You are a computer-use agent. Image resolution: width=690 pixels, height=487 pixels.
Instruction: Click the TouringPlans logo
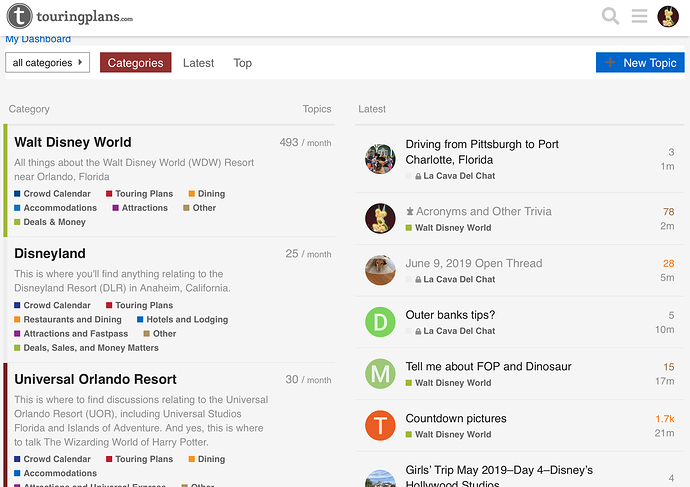(x=70, y=16)
